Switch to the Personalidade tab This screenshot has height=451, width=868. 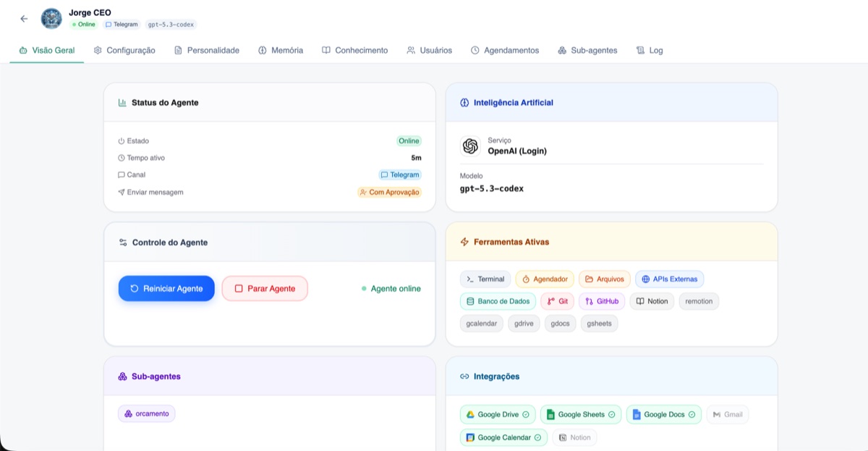pyautogui.click(x=207, y=51)
